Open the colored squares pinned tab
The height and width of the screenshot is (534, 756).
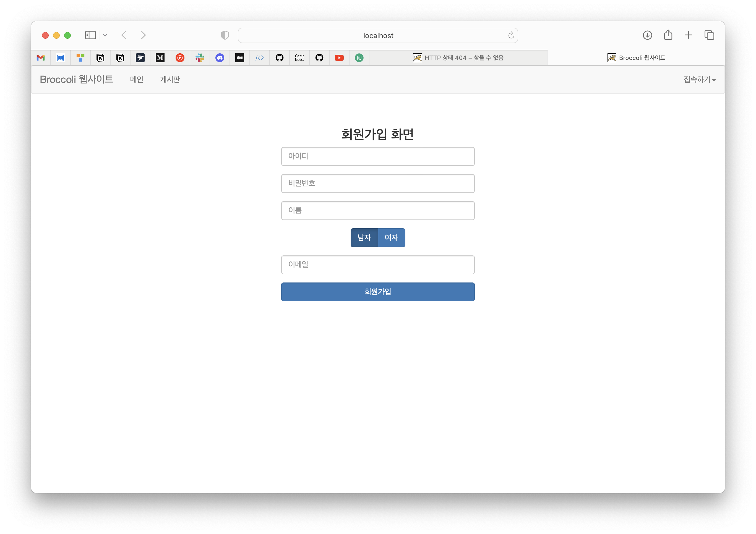click(x=80, y=58)
